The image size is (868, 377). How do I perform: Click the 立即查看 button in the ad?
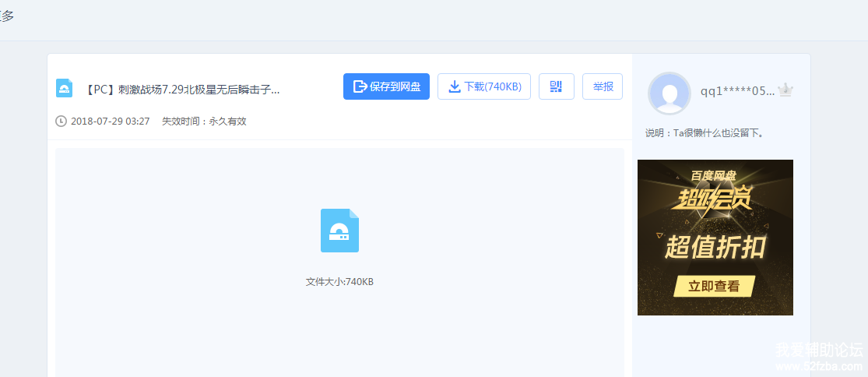(x=714, y=286)
